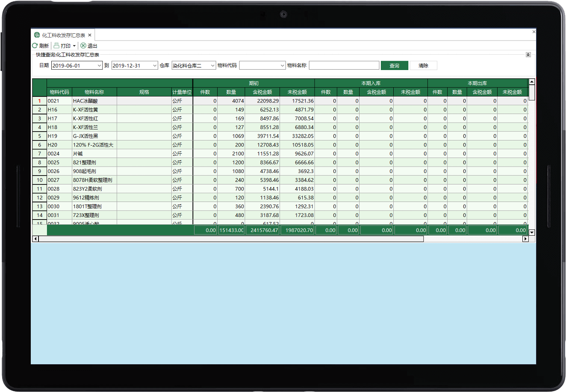This screenshot has width=566, height=392.
Task: Click the vertical scrollbar down arrow
Action: point(532,233)
